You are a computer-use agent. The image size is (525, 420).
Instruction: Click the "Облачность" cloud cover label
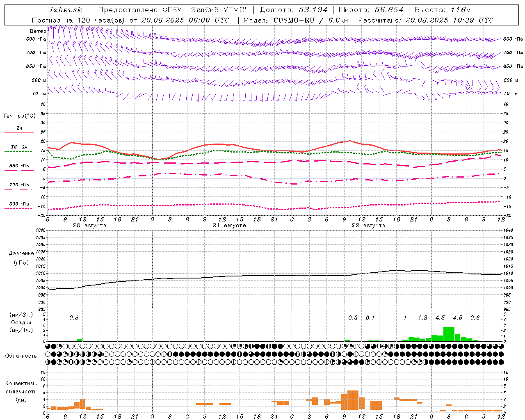coord(21,356)
